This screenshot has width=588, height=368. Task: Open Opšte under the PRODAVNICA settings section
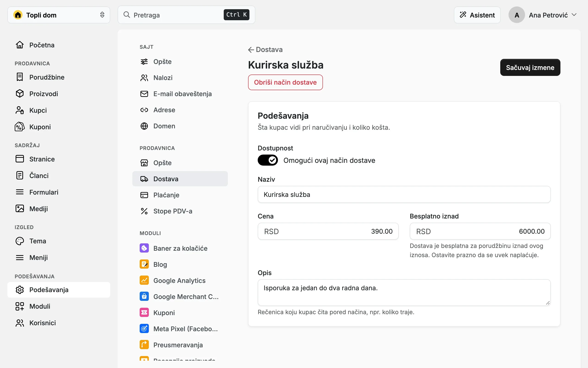(180, 163)
